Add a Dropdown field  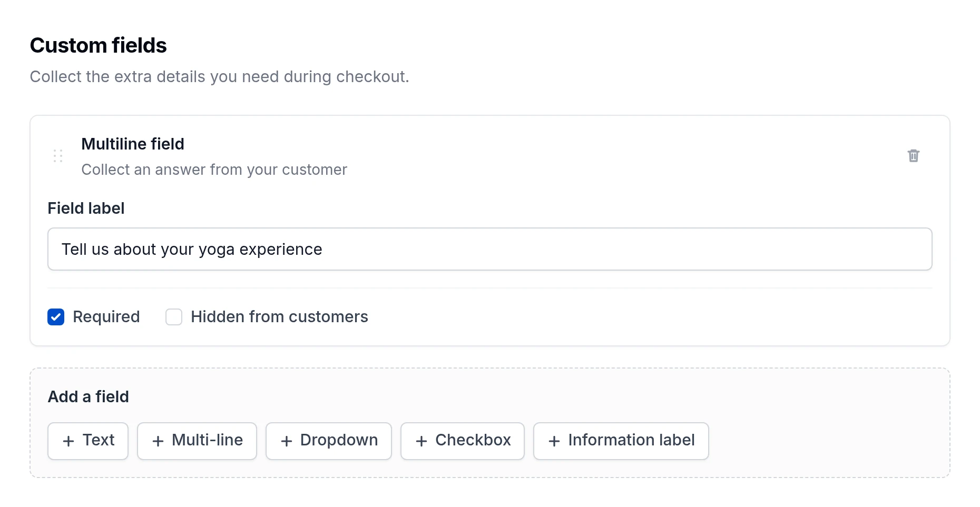coord(329,441)
